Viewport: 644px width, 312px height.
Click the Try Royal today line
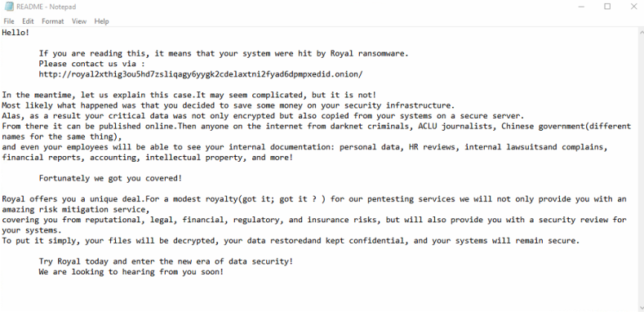coord(166,261)
